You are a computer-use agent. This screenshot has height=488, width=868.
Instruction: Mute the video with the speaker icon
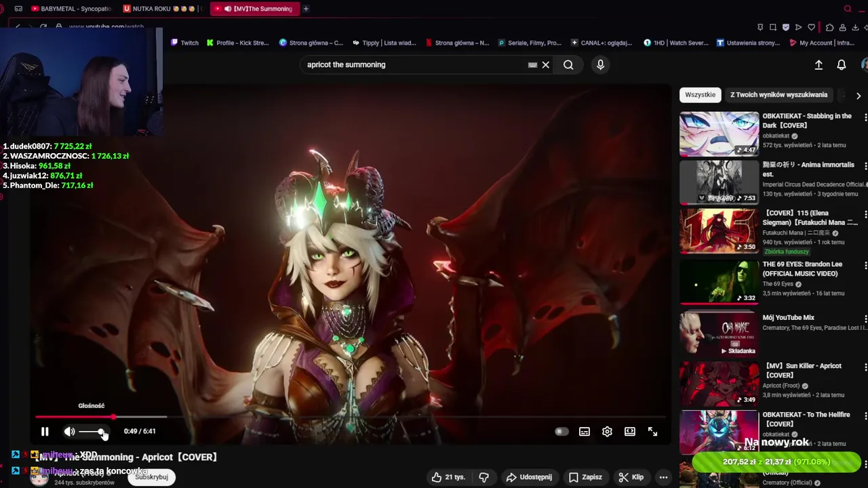coord(69,432)
